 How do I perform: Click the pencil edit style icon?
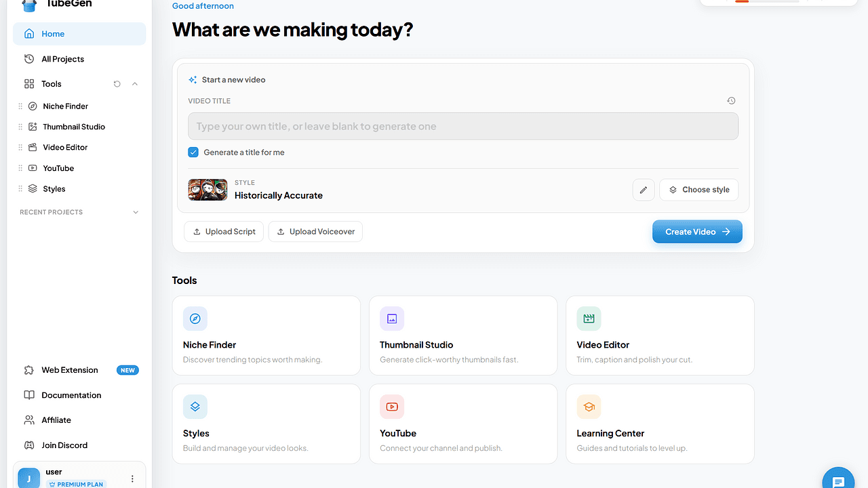coord(644,190)
